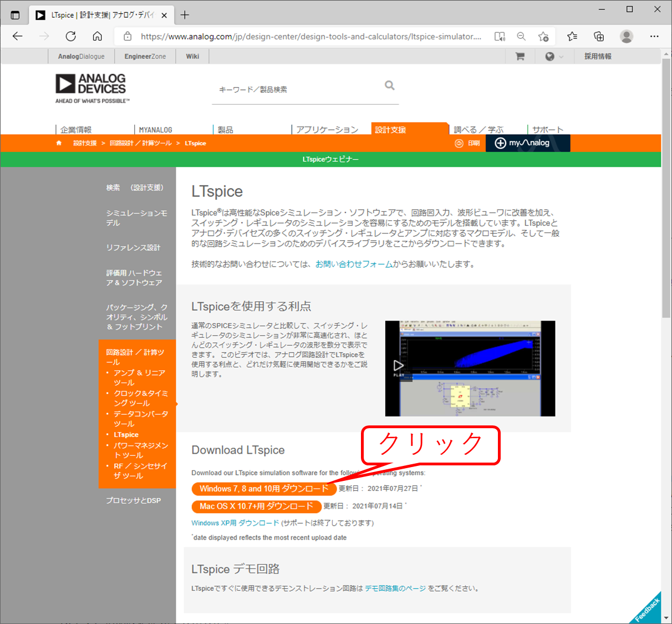The height and width of the screenshot is (624, 672).
Task: Open the collections icon
Action: 599,37
